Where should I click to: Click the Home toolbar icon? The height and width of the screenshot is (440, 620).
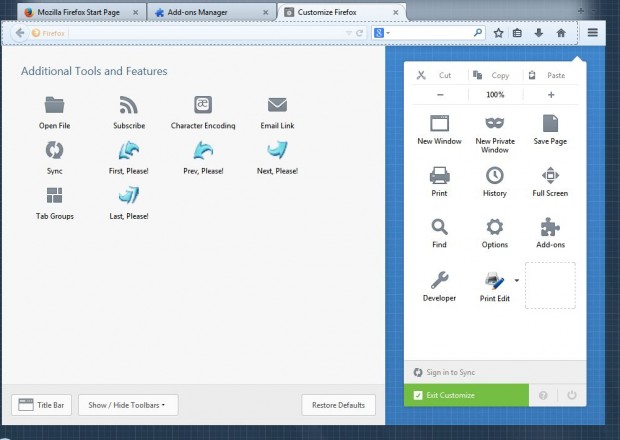(561, 33)
